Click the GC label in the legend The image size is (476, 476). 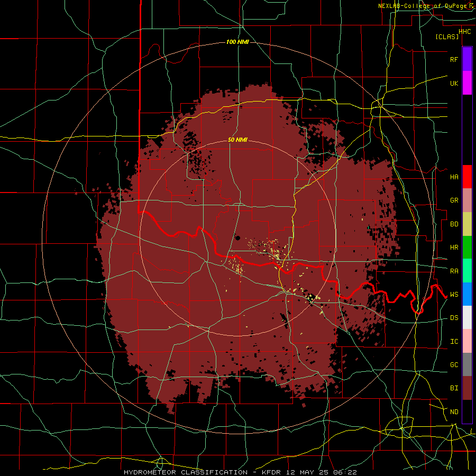[454, 364]
